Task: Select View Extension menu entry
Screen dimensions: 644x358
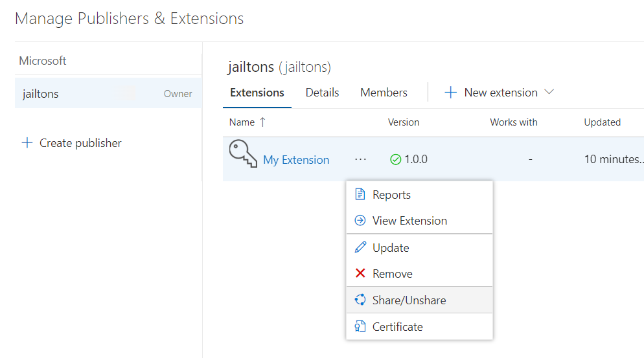Action: (419, 221)
